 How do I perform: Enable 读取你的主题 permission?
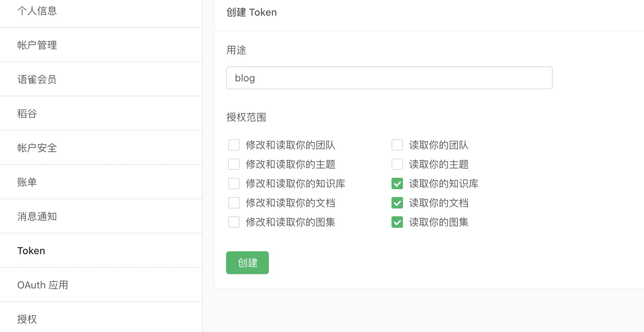click(397, 165)
